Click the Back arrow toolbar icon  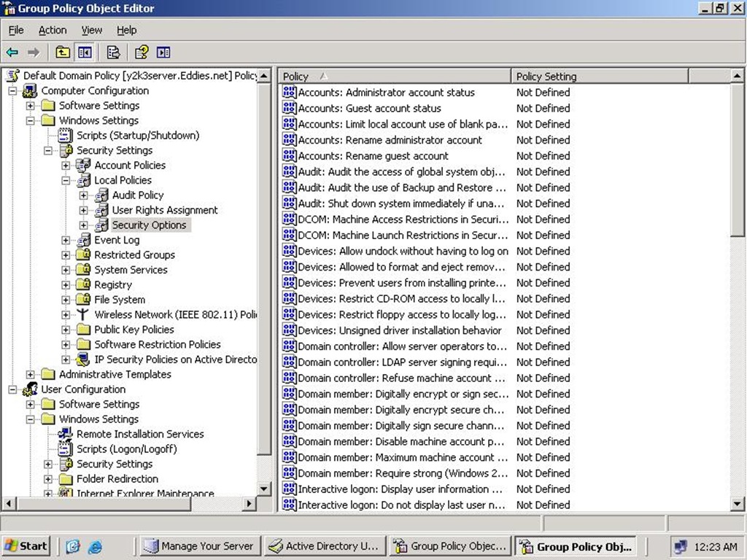12,52
